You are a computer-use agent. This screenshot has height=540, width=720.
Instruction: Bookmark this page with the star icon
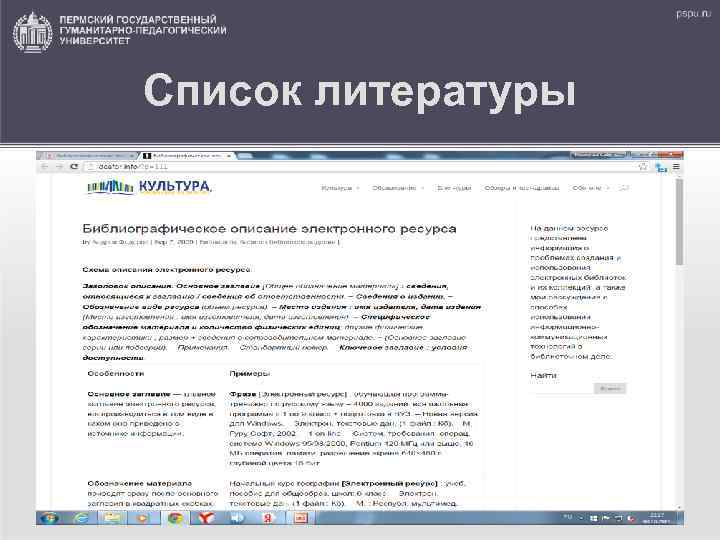click(x=643, y=167)
